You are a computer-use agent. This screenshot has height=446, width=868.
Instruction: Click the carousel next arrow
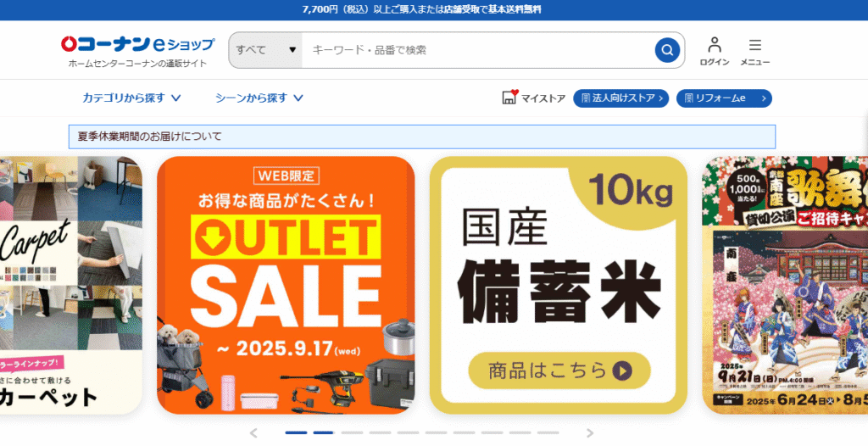pos(590,432)
